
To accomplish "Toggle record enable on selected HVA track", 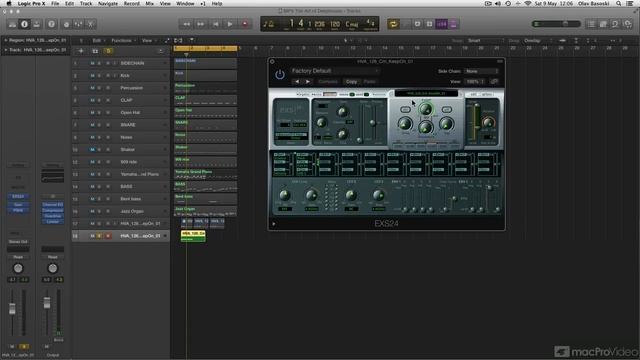I will click(108, 236).
